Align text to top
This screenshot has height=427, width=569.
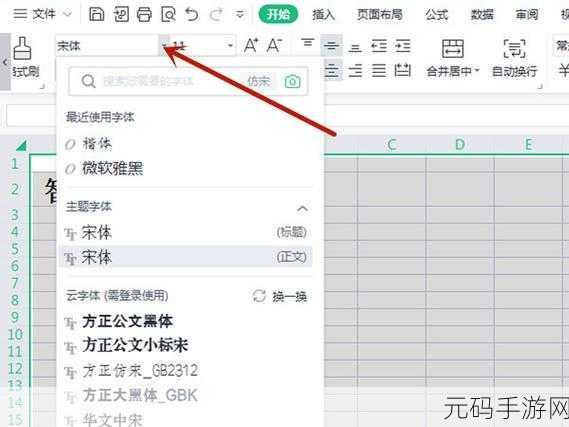[308, 44]
